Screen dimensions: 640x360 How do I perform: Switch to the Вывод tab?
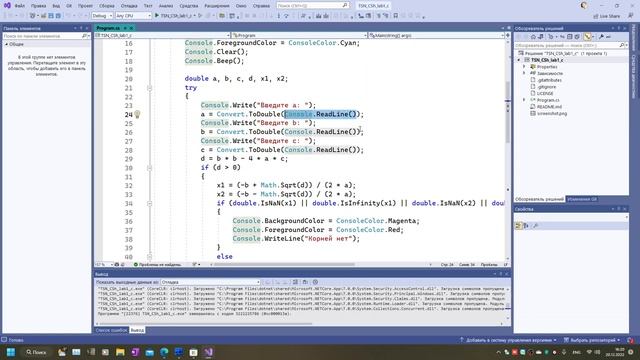(137, 330)
